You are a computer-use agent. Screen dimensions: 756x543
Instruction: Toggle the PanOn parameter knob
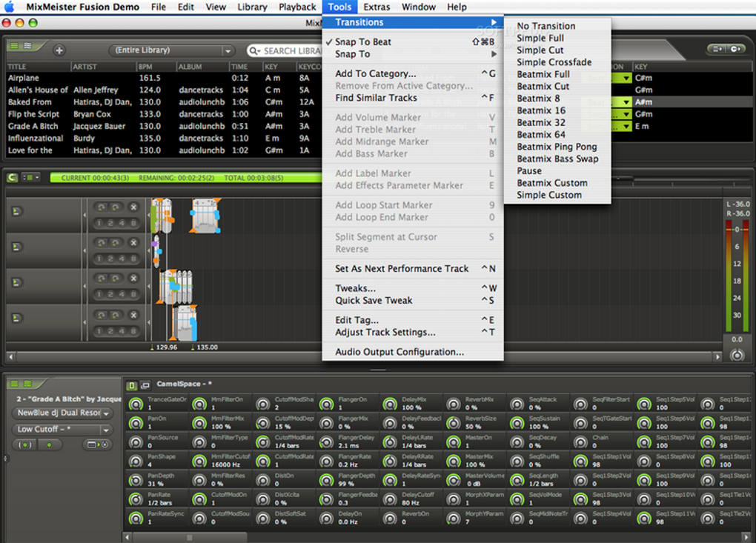136,423
